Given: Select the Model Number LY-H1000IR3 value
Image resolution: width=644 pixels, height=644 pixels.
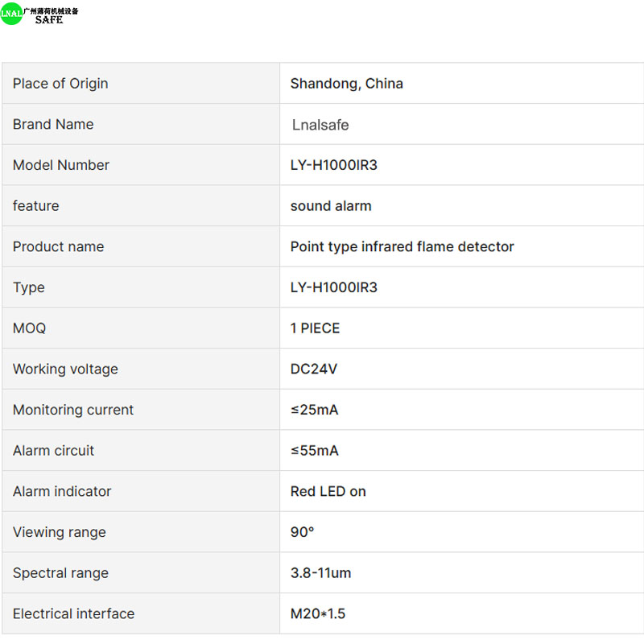Looking at the screenshot, I should (333, 165).
